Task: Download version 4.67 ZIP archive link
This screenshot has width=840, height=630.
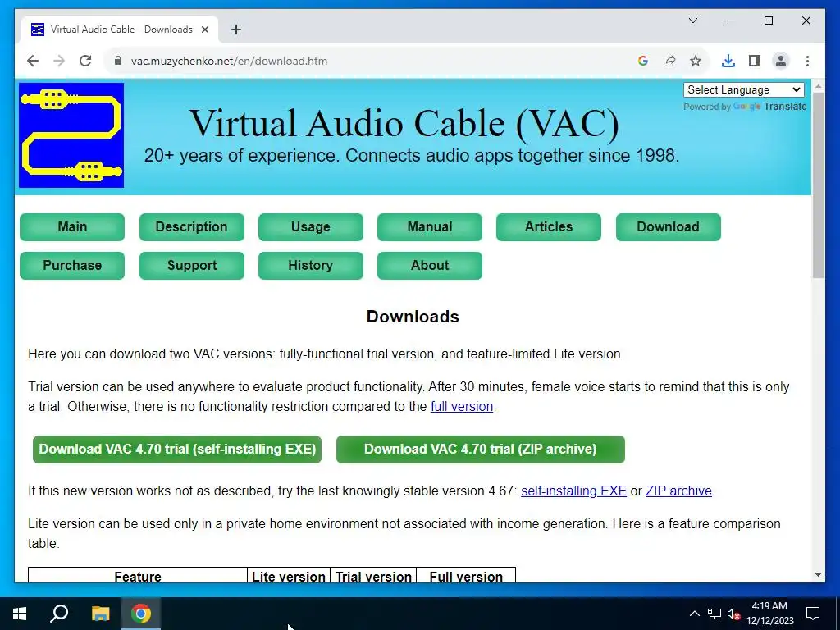Action: pyautogui.click(x=678, y=491)
